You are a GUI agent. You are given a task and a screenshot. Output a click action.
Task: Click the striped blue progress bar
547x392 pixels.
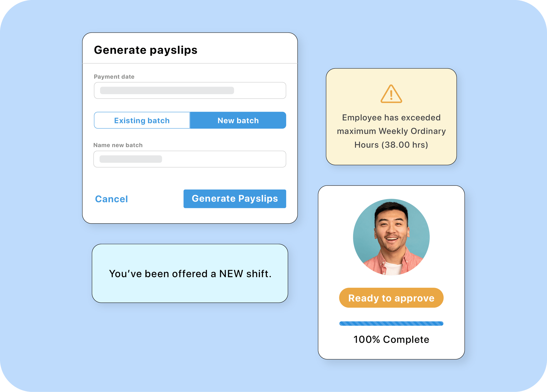click(391, 324)
